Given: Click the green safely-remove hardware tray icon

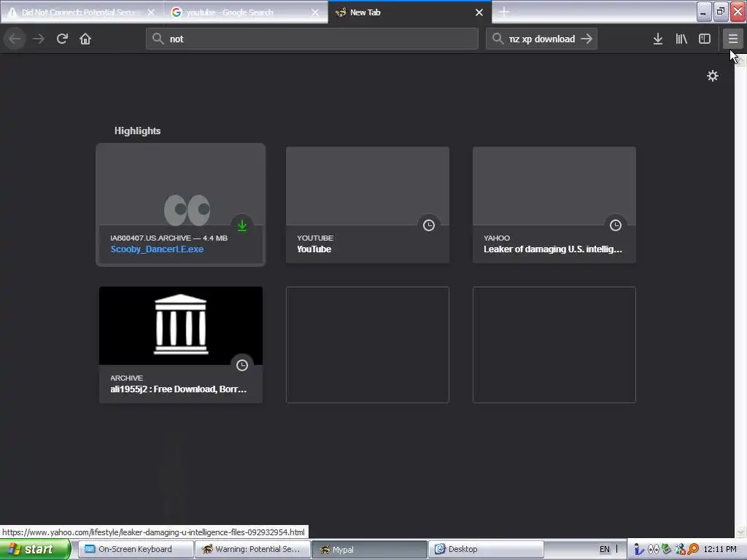Looking at the screenshot, I should 667,549.
